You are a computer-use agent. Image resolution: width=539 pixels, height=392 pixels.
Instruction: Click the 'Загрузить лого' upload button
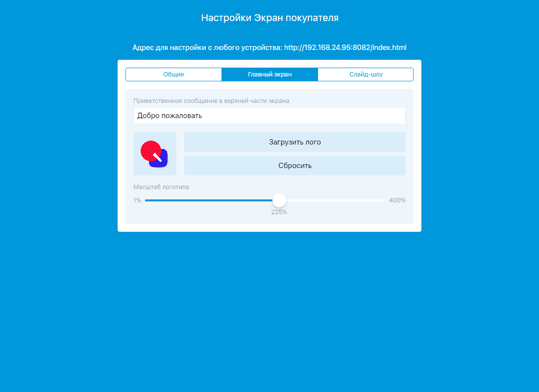coord(294,142)
